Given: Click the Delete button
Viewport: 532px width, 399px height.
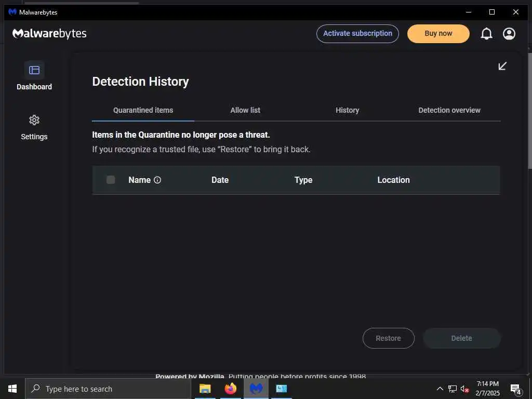Looking at the screenshot, I should click(462, 338).
